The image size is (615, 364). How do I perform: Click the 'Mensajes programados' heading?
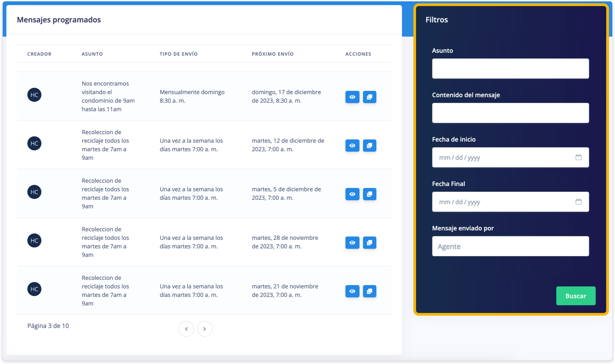pos(59,20)
